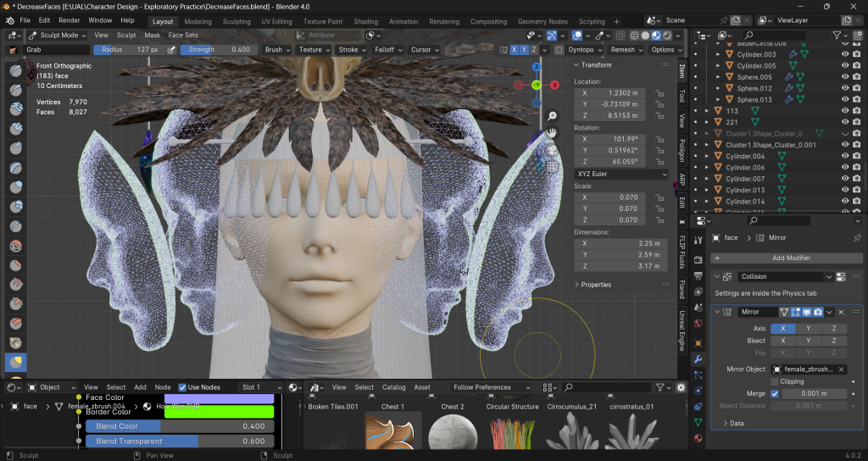Screen dimensions: 868x461
Task: Click the Blend Transparent slider
Action: [179, 441]
